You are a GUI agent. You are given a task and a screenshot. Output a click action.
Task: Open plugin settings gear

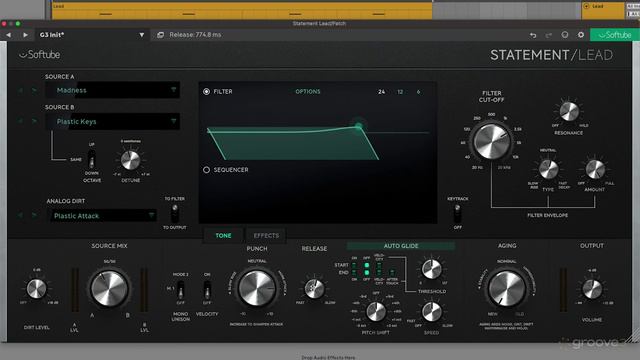[581, 35]
